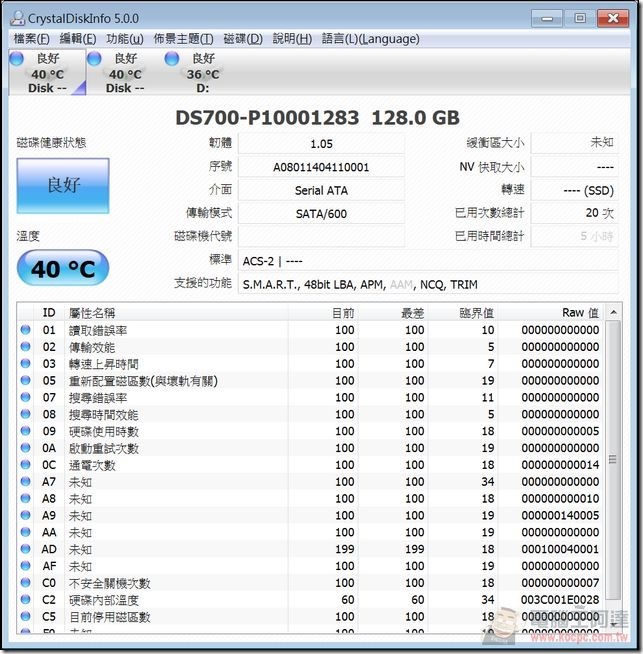Screen dimensions: 643x654
Task: Click raw value 000100040001 in row AD
Action: click(560, 549)
